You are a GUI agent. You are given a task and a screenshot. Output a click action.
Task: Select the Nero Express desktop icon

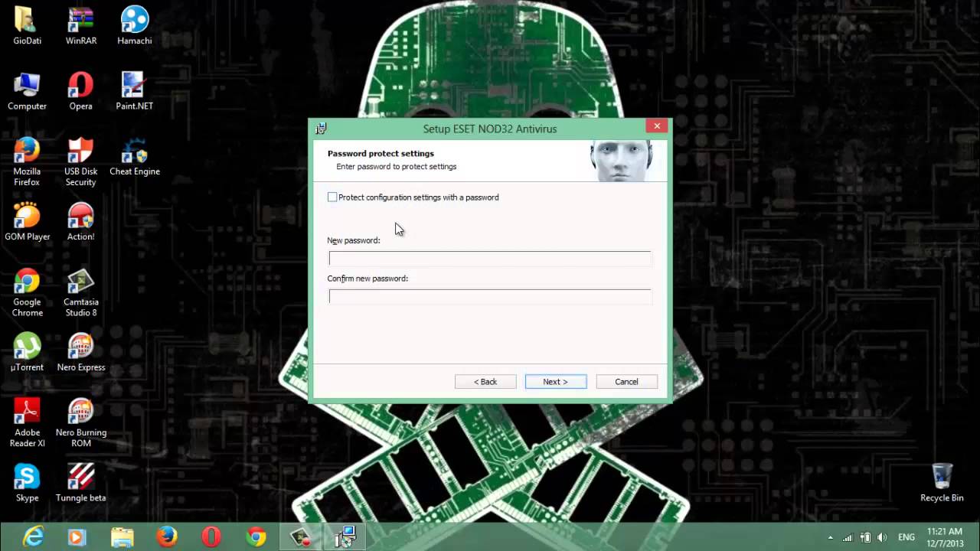point(80,352)
